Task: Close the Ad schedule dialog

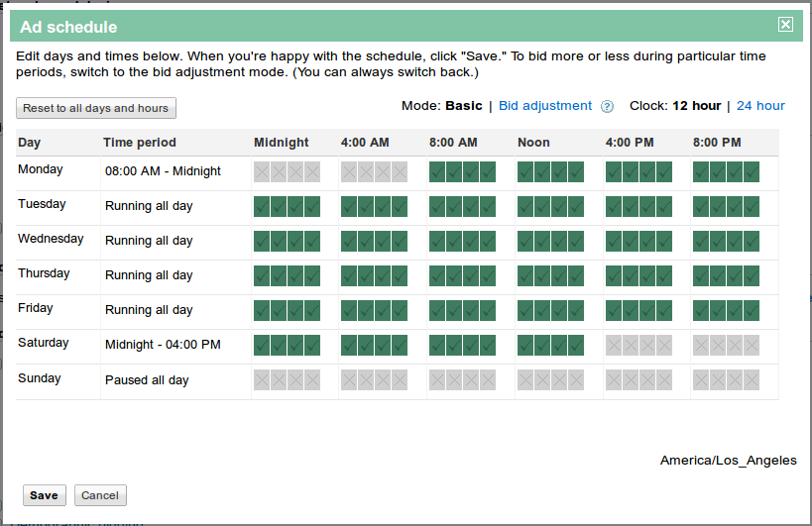Action: click(x=785, y=25)
